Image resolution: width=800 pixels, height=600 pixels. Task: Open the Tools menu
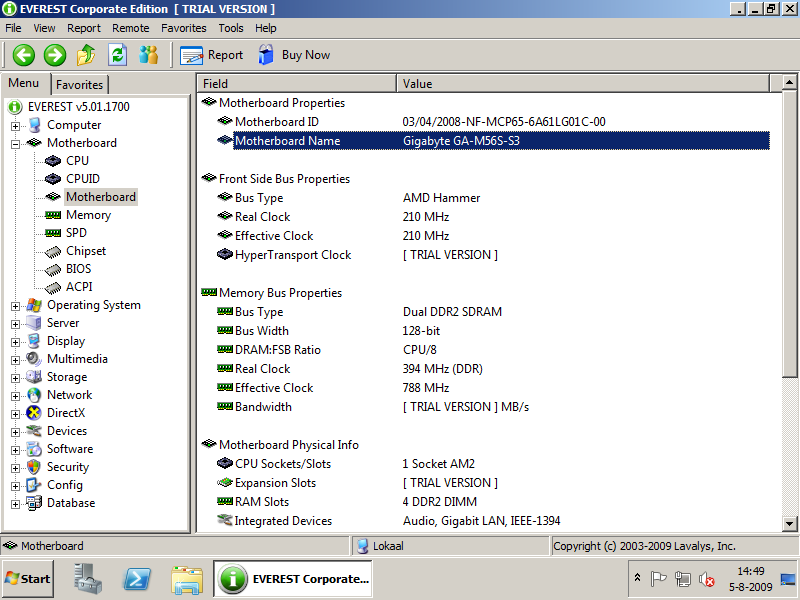tap(231, 28)
